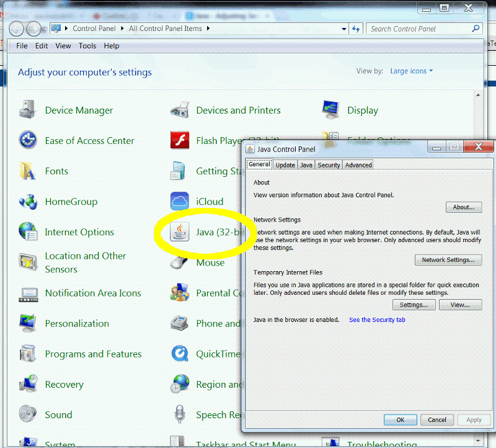Open the Tools menu
Screen dimensions: 496x448
[x=87, y=46]
